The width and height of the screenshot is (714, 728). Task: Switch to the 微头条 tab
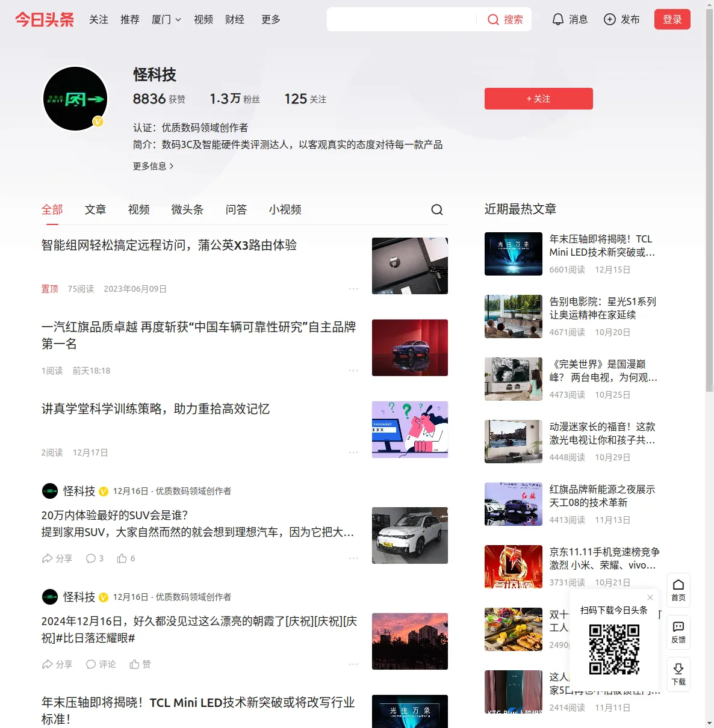[x=187, y=209]
